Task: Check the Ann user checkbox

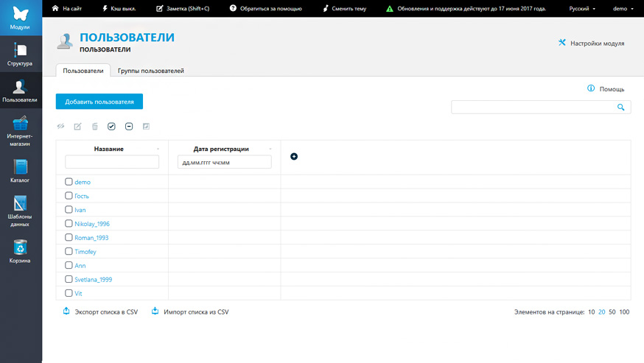Action: pos(69,265)
